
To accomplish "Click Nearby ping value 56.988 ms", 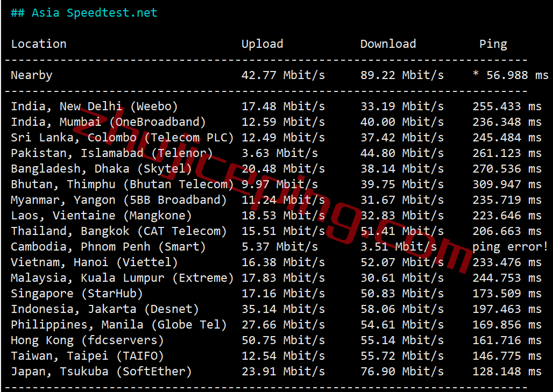I will tap(517, 75).
